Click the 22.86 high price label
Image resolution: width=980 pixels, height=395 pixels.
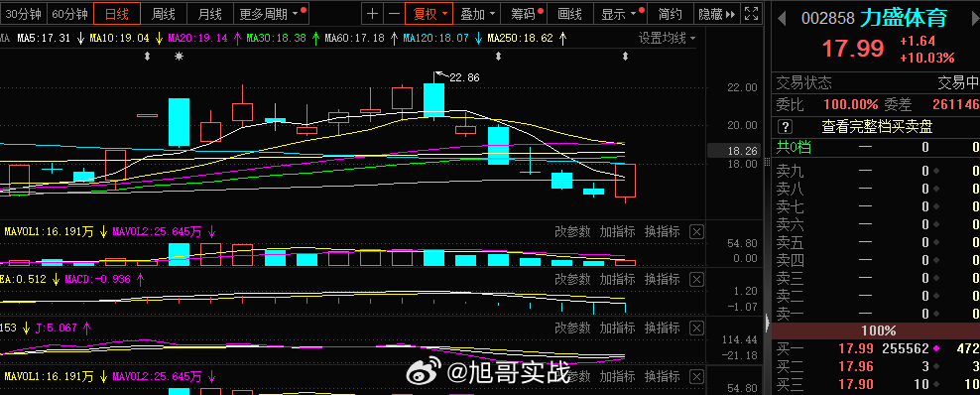click(464, 78)
